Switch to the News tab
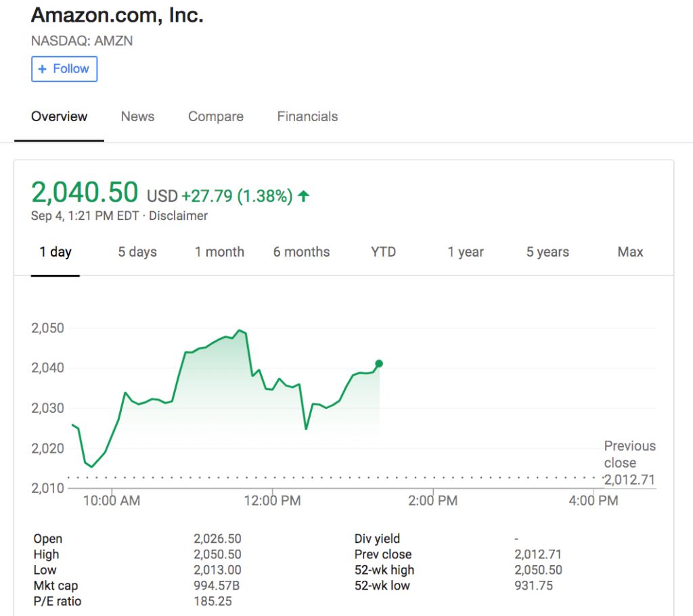 (137, 116)
